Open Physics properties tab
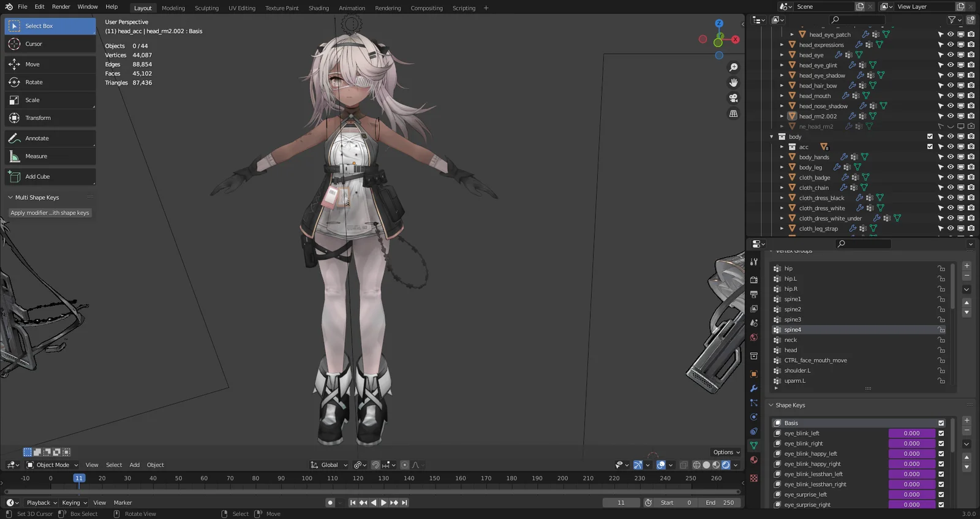 (754, 417)
